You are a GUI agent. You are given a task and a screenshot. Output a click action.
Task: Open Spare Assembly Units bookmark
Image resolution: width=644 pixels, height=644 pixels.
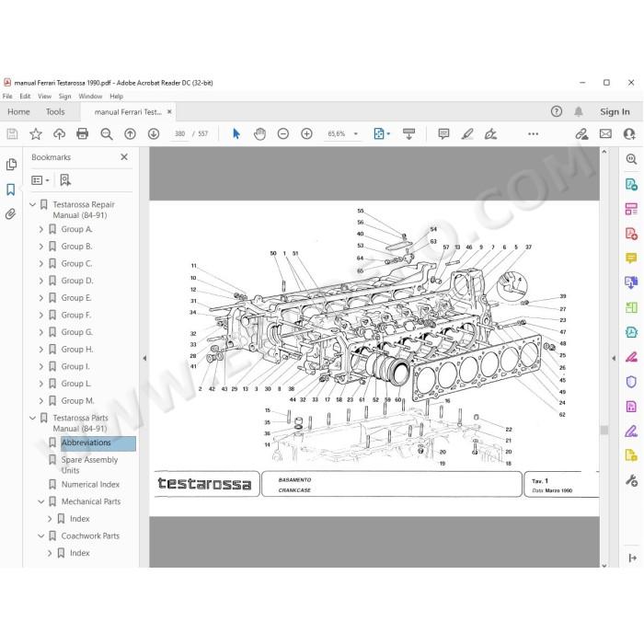point(89,465)
